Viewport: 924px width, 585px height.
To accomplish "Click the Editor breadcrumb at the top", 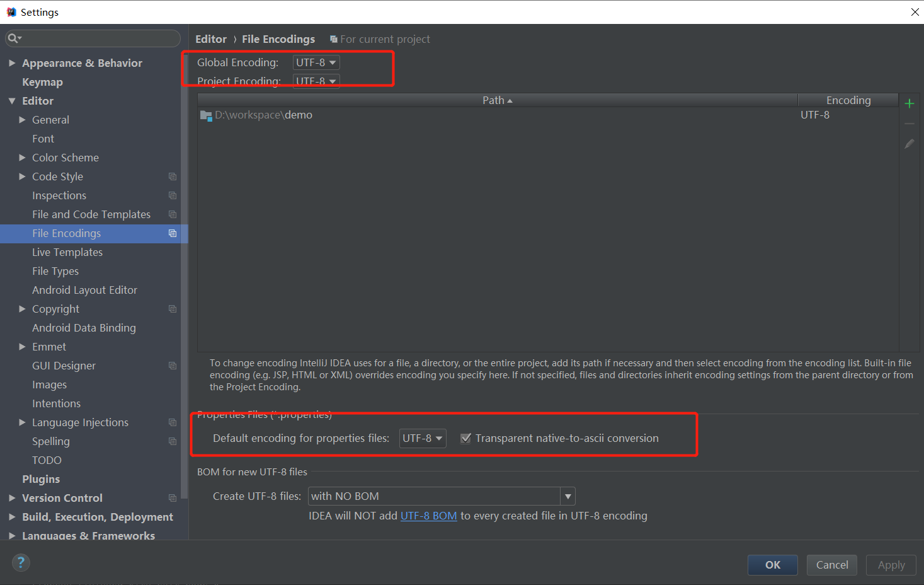I will pyautogui.click(x=210, y=38).
